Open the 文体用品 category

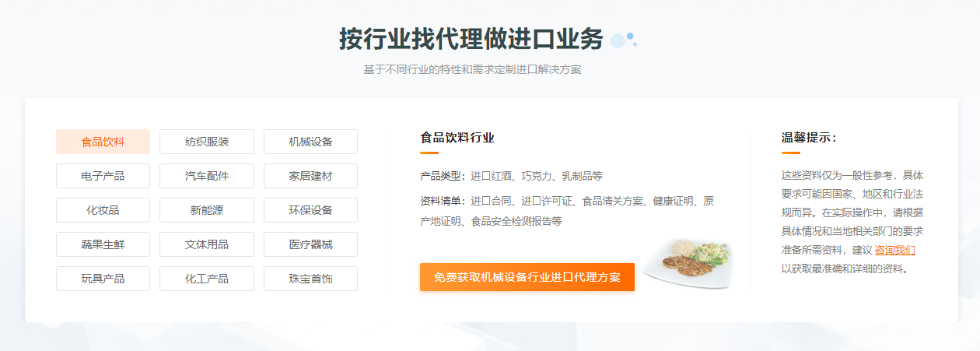point(207,244)
